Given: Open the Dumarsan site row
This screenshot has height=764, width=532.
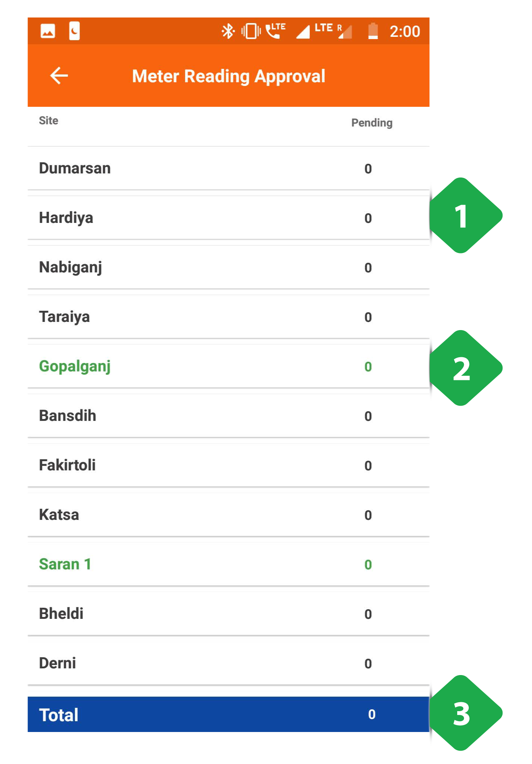Looking at the screenshot, I should click(x=228, y=169).
